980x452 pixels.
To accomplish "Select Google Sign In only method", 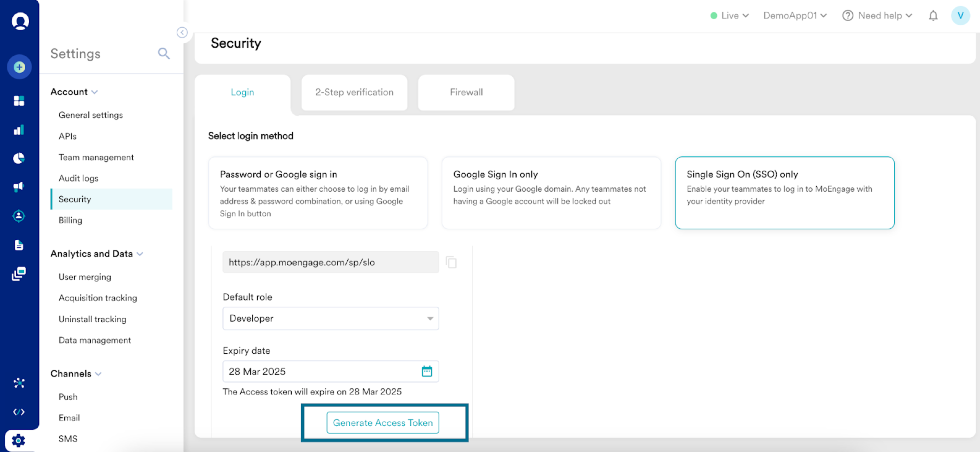I will coord(551,193).
